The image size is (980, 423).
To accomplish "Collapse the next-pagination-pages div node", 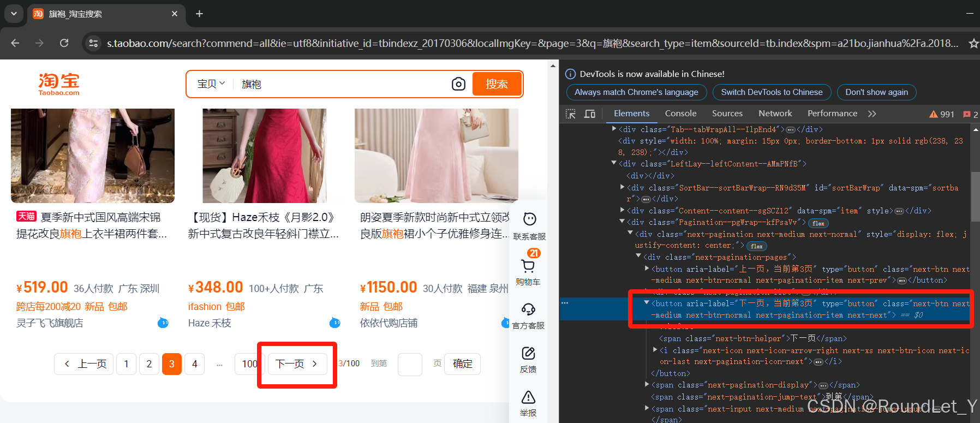I will point(638,256).
